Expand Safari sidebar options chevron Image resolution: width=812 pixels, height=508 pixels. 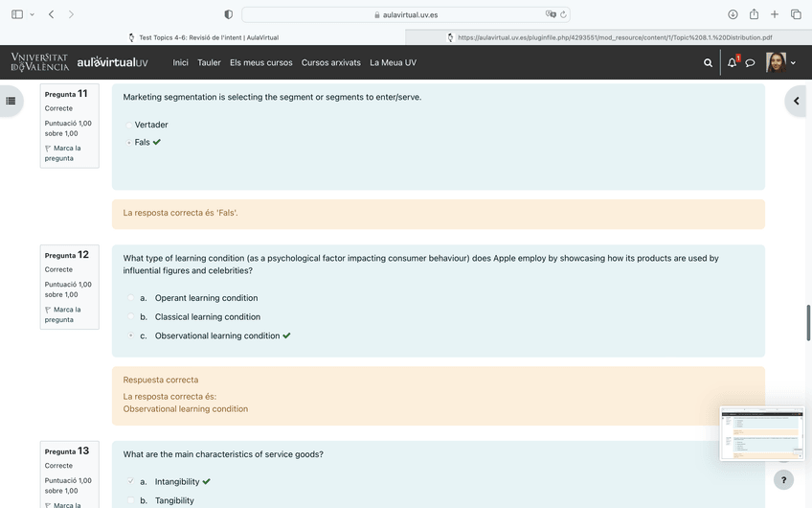point(32,14)
